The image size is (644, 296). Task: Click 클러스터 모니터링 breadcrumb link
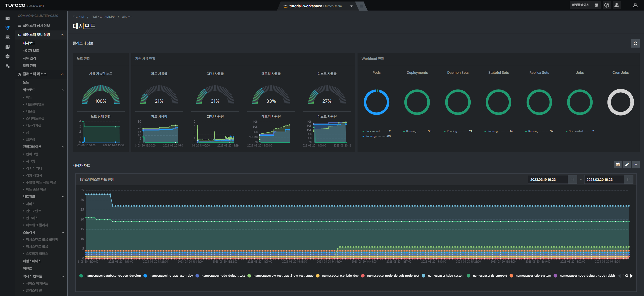pos(103,17)
